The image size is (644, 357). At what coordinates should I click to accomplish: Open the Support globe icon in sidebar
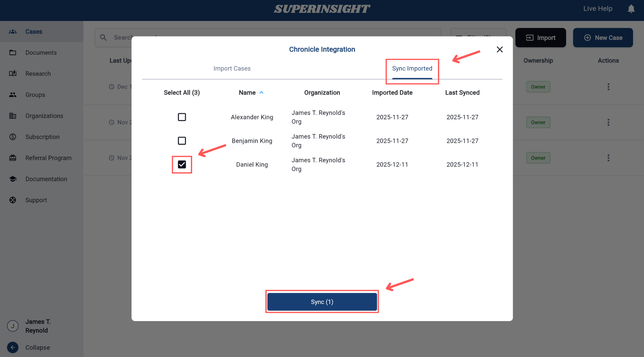13,200
